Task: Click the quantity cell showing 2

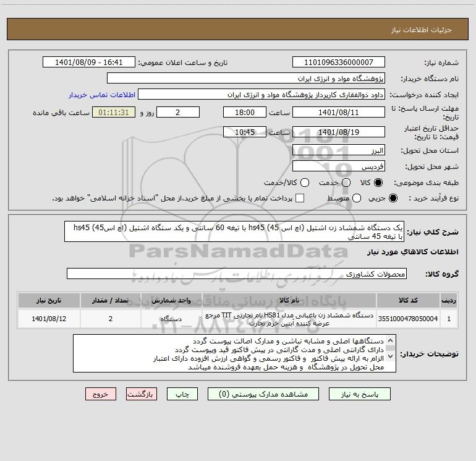Action: 111,319
